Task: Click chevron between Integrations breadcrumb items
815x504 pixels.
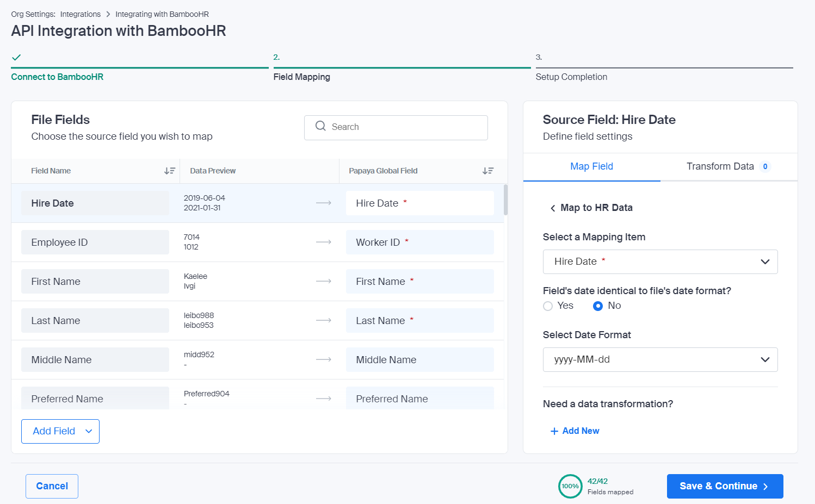Action: click(x=108, y=14)
